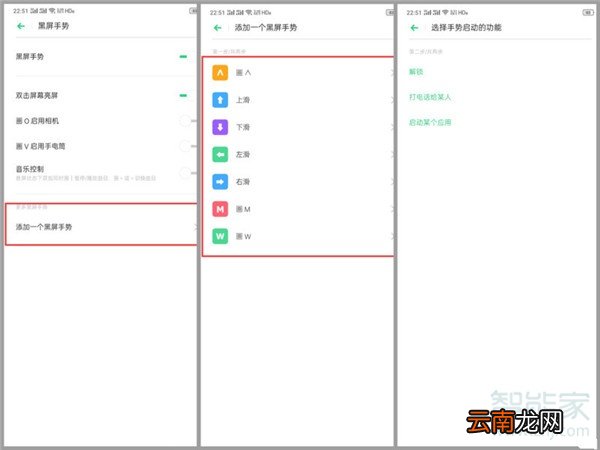
Task: Choose the 启动某个应用 function
Action: pyautogui.click(x=430, y=122)
